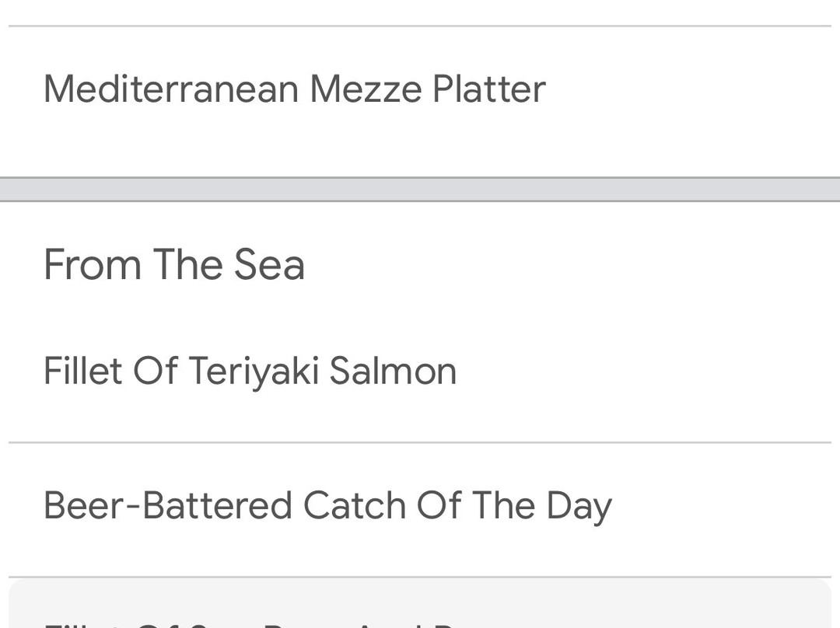Click the word Mezze in first menu item
840x628 pixels.
pos(366,89)
